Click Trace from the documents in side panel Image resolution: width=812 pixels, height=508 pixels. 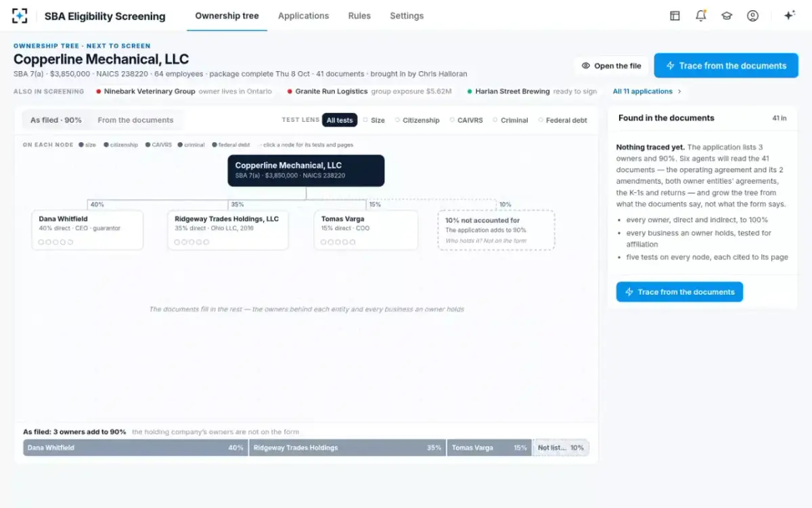(x=679, y=292)
